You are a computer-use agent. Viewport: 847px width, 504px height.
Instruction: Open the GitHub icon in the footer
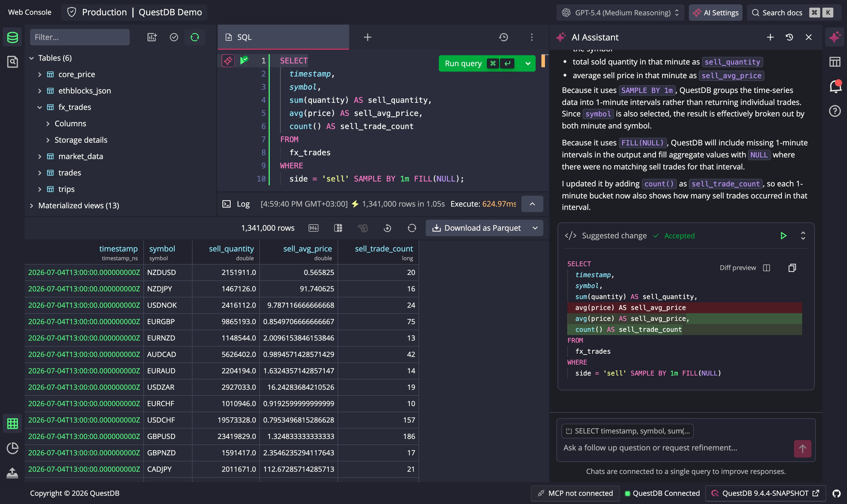pyautogui.click(x=836, y=493)
